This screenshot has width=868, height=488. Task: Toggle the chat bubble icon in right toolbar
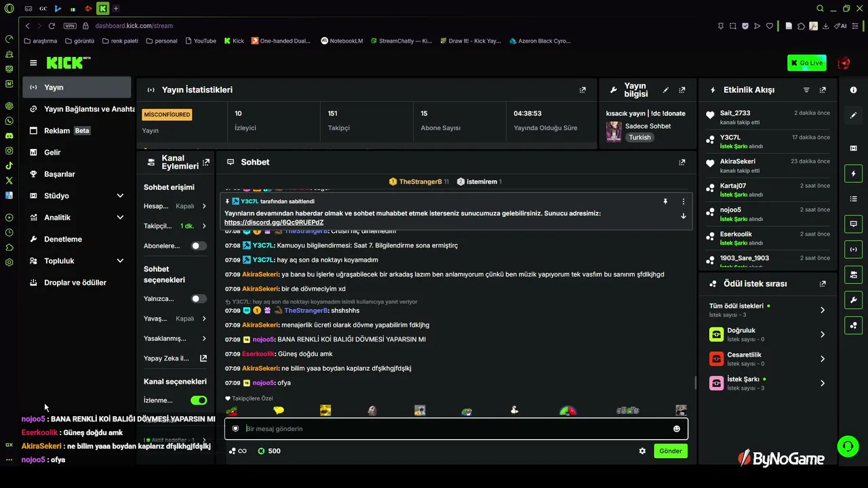(853, 224)
